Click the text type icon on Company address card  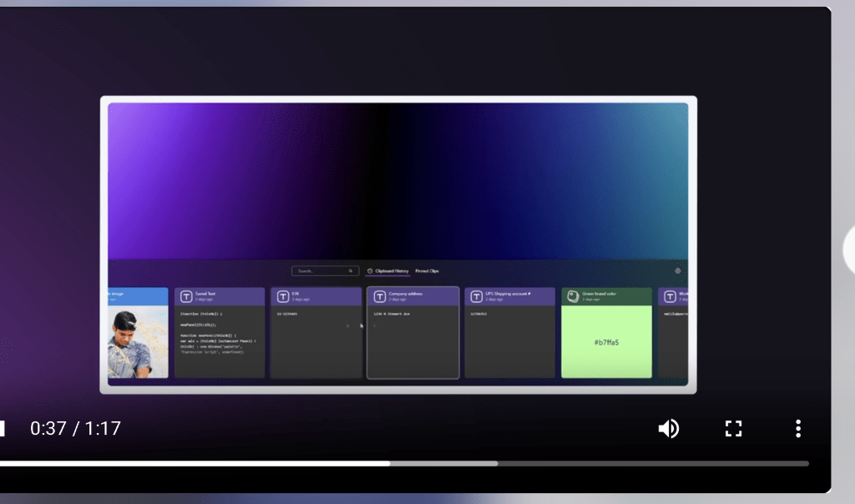380,296
